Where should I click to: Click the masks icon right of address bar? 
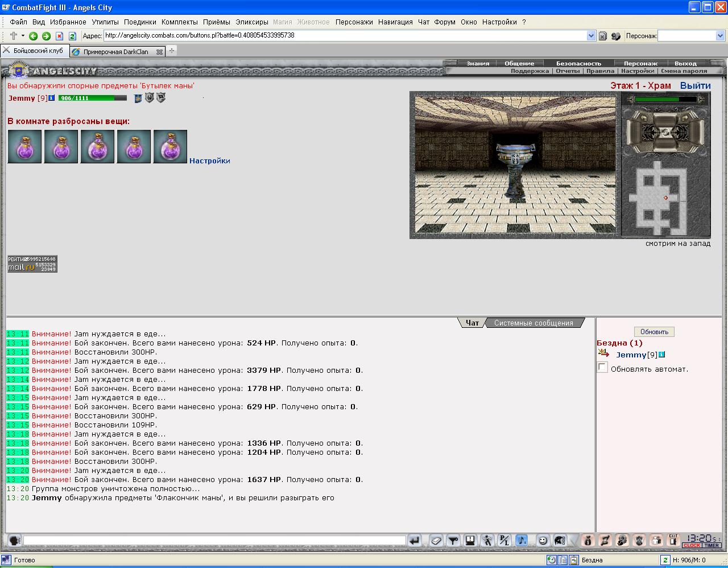[616, 36]
